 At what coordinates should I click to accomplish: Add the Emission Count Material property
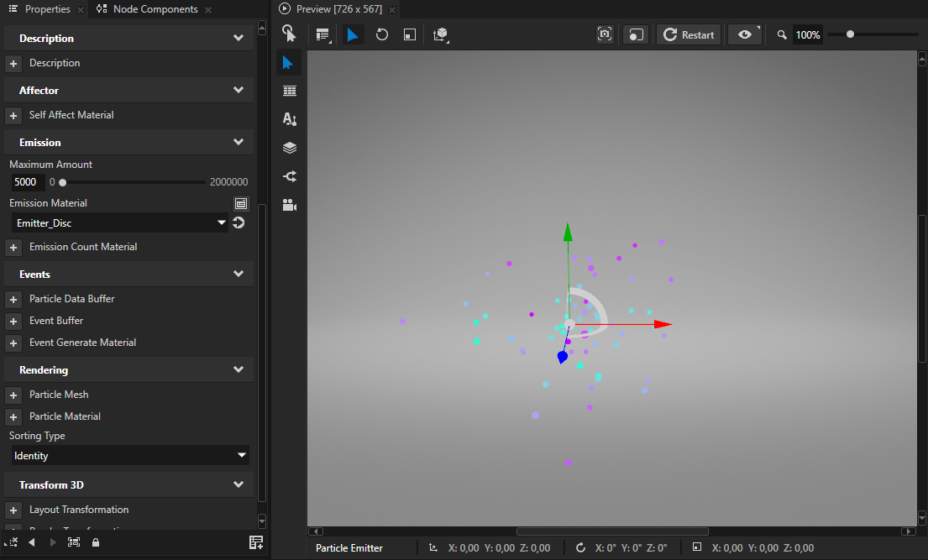click(x=13, y=248)
